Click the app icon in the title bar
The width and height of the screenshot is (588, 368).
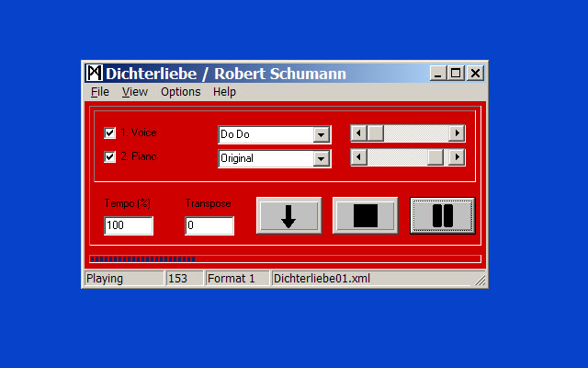(94, 73)
